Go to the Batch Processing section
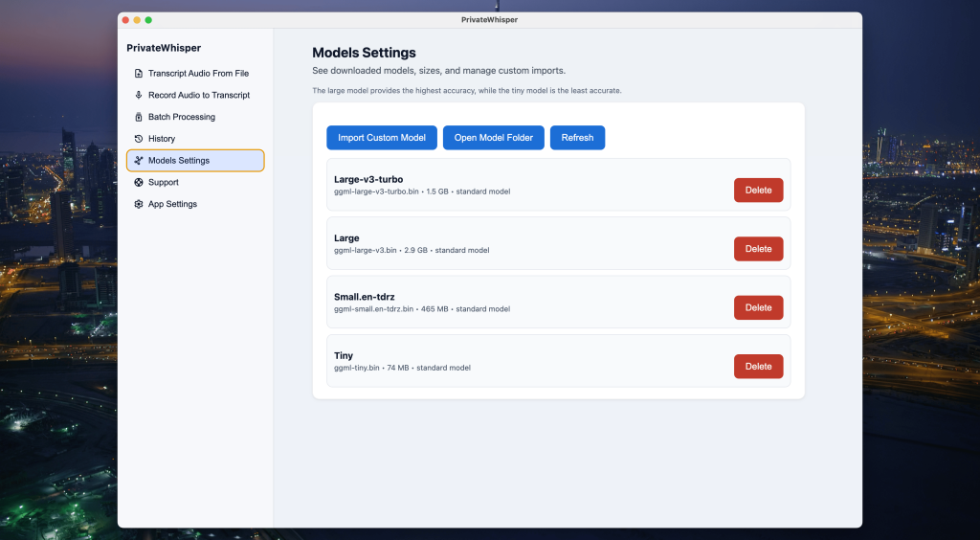This screenshot has height=540, width=980. click(181, 117)
